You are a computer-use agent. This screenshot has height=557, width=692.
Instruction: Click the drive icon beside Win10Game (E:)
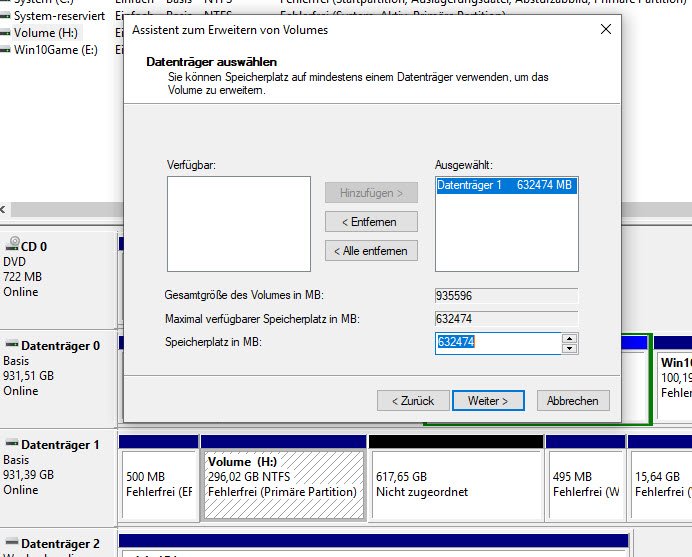[x=5, y=50]
